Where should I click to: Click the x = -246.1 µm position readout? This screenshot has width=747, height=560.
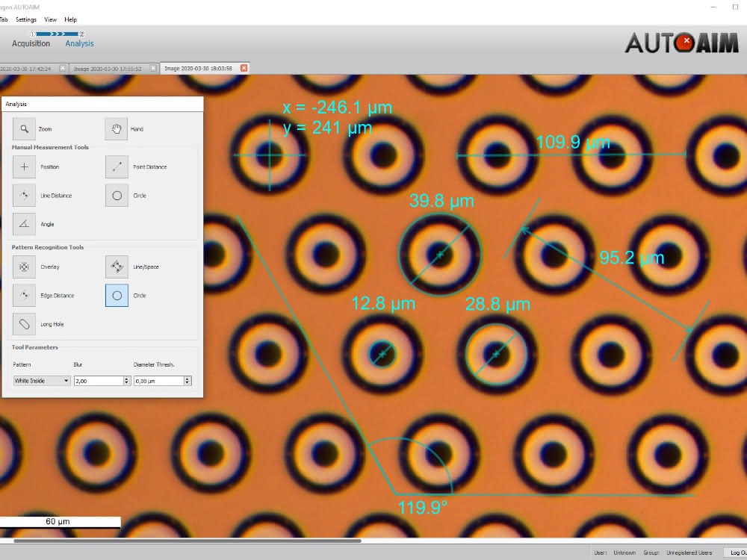coord(338,107)
